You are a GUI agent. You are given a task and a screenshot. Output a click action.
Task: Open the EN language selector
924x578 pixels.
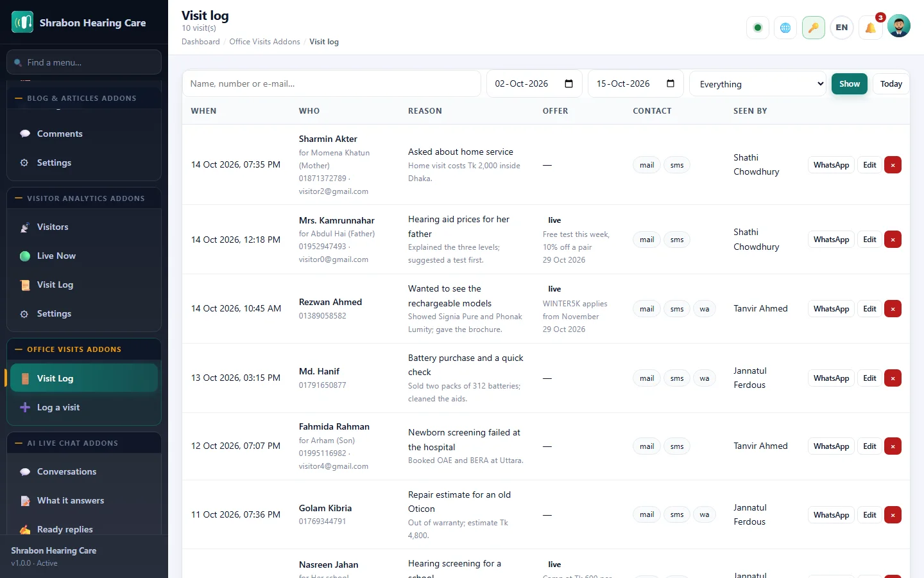842,28
